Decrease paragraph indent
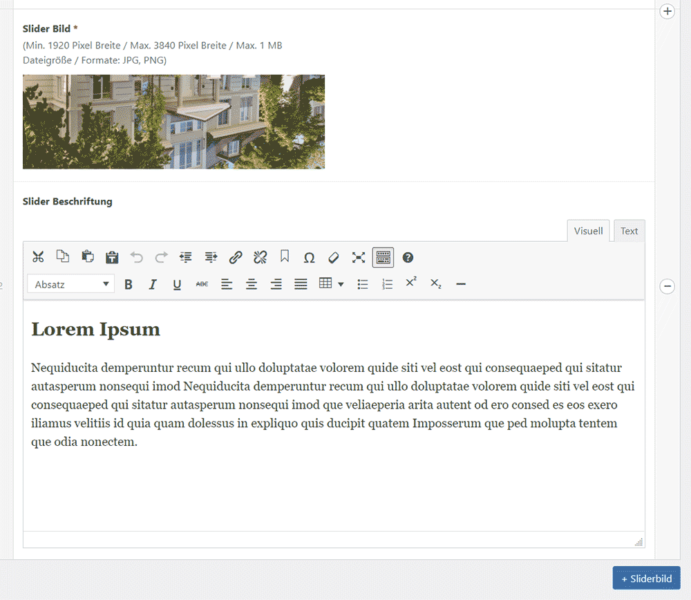 click(186, 257)
